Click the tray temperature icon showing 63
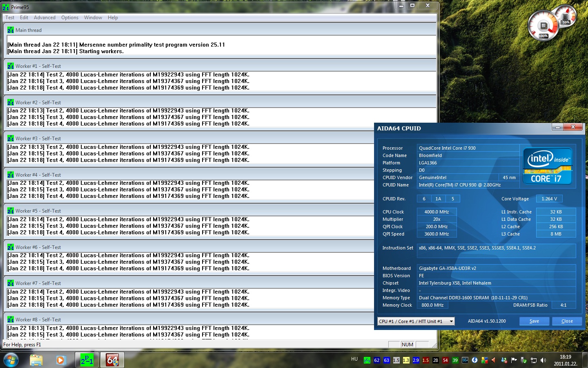 (386, 360)
